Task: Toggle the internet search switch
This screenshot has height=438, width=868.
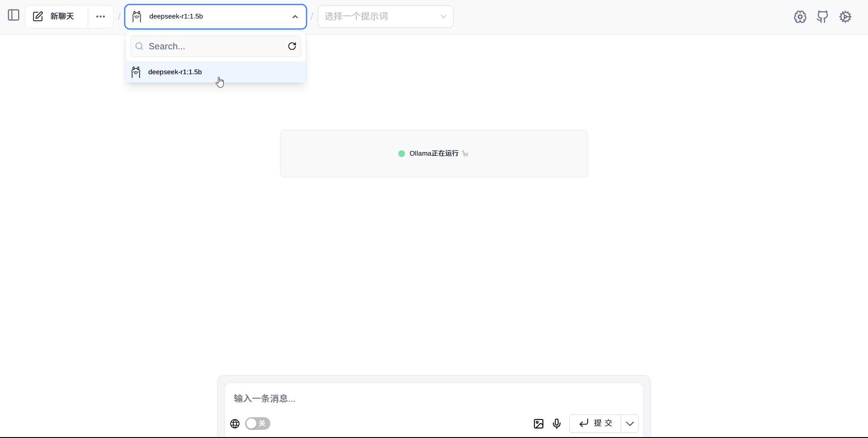Action: tap(258, 424)
